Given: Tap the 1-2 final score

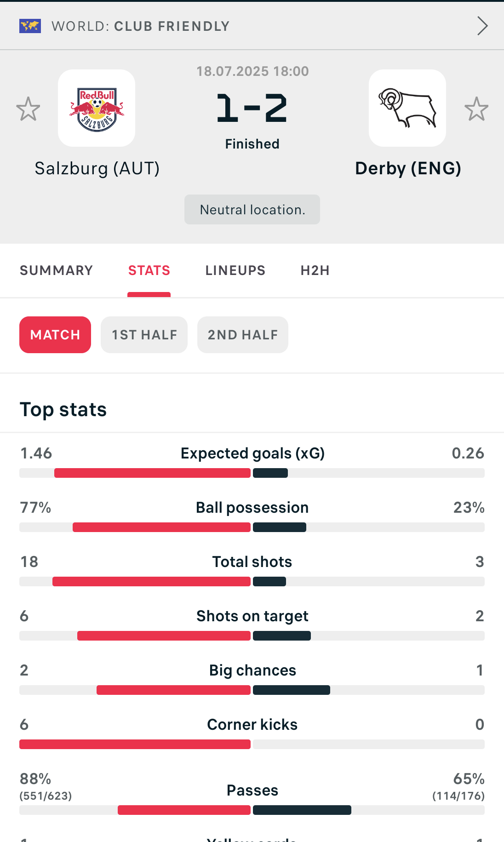Looking at the screenshot, I should pos(252,109).
